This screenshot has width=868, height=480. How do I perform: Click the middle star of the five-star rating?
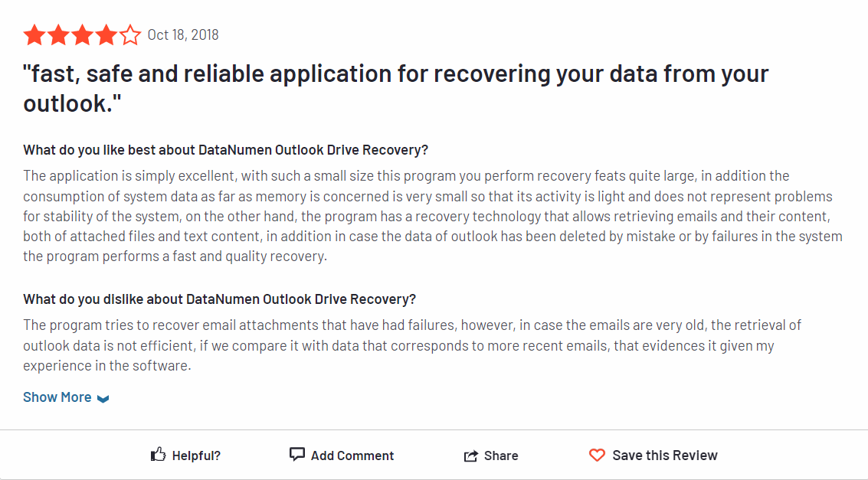click(x=82, y=34)
